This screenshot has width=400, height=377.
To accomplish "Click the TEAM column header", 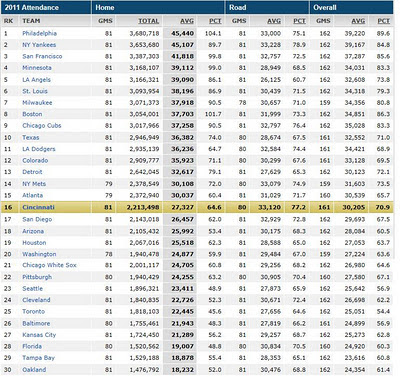I will 31,21.
